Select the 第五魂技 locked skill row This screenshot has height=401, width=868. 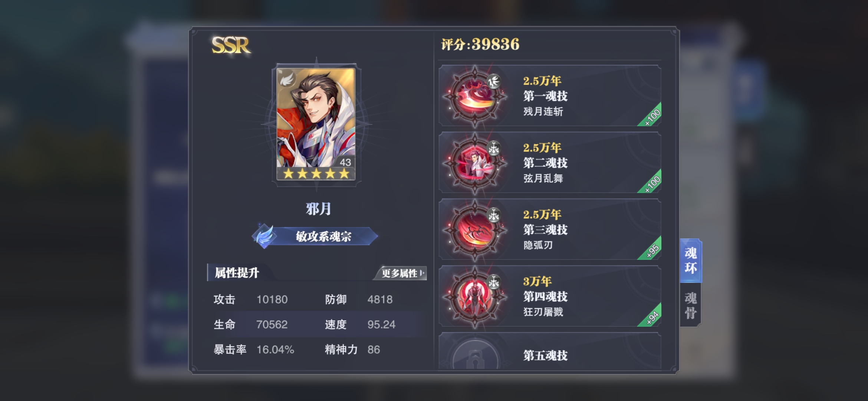coord(550,351)
